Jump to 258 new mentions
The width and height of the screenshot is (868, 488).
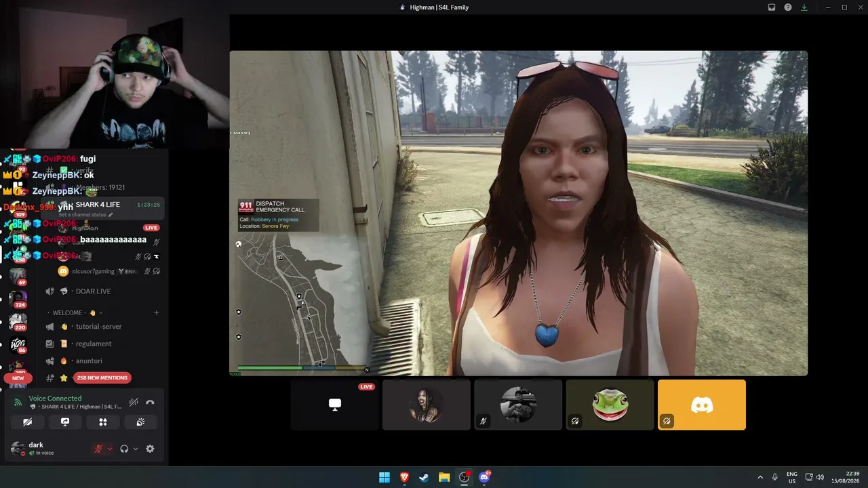pyautogui.click(x=102, y=378)
